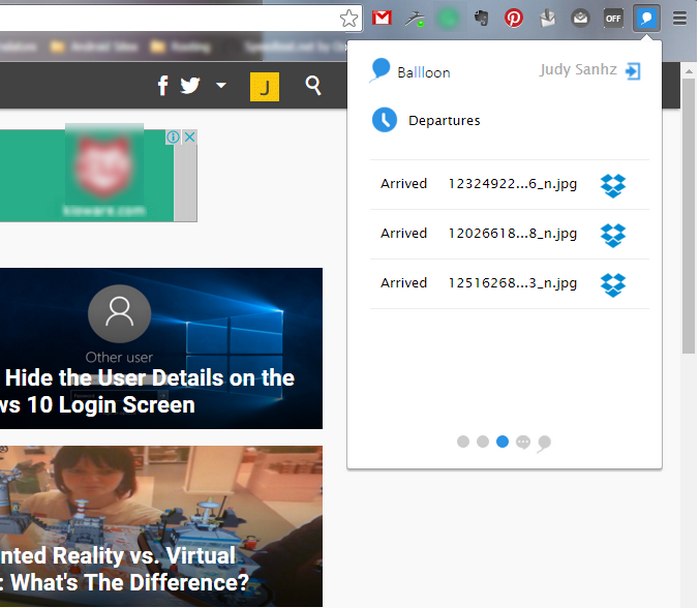Screen dimensions: 700x608
Task: Click the yellow J user avatar
Action: click(264, 87)
